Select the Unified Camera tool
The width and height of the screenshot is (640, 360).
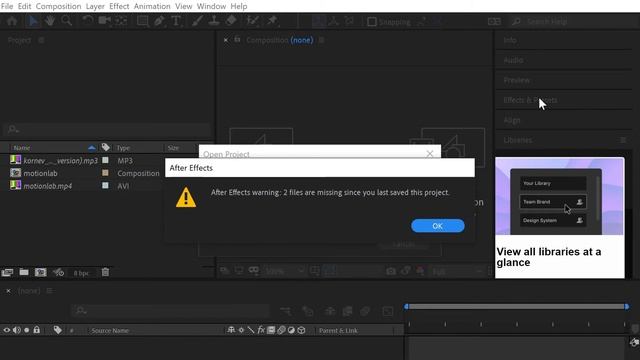tap(104, 21)
